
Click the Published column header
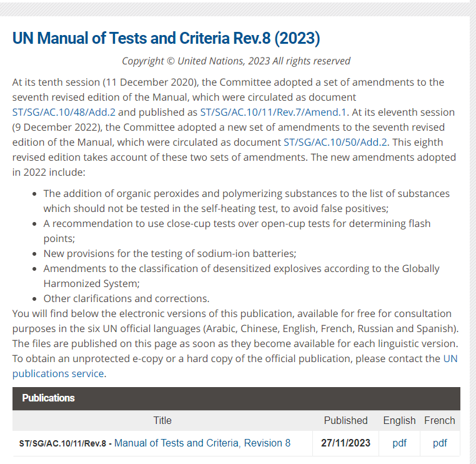tap(345, 420)
